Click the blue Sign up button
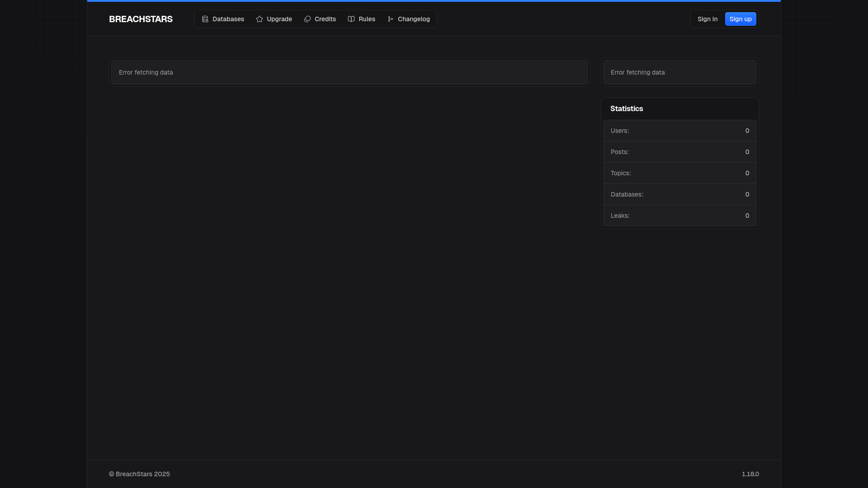Screen dimensions: 868x488 click(741, 19)
